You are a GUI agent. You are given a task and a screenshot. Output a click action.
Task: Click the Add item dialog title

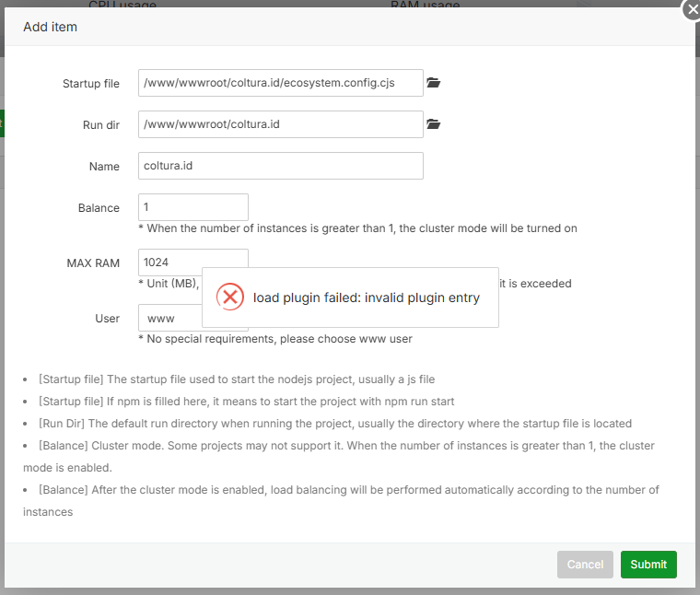click(50, 27)
